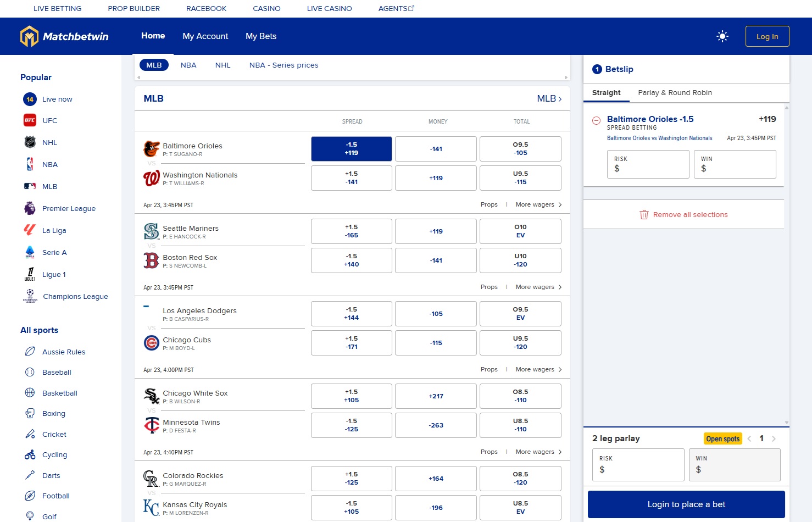Select the Cricket bat icon
This screenshot has height=522, width=812.
(30, 434)
